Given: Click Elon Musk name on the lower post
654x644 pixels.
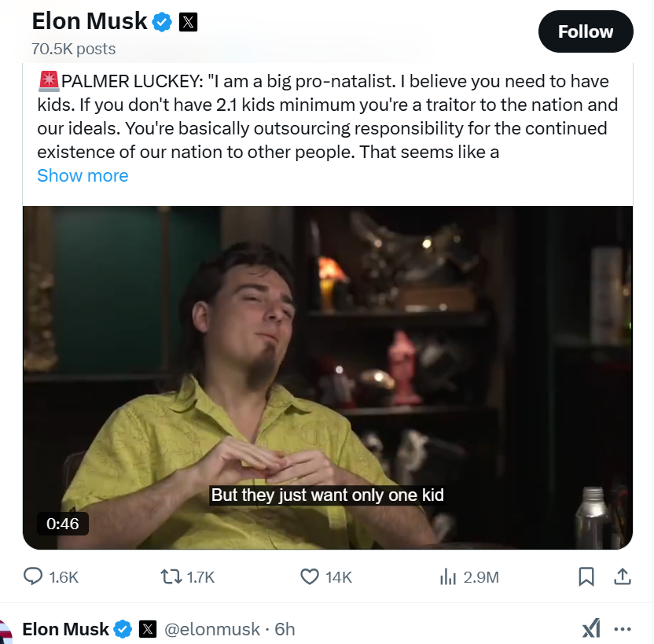Looking at the screenshot, I should pos(65,629).
